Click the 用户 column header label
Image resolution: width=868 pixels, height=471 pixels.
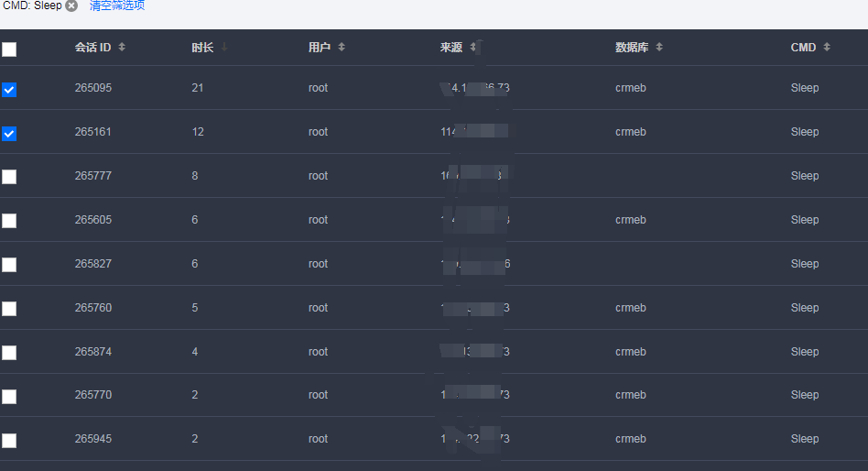pyautogui.click(x=320, y=48)
